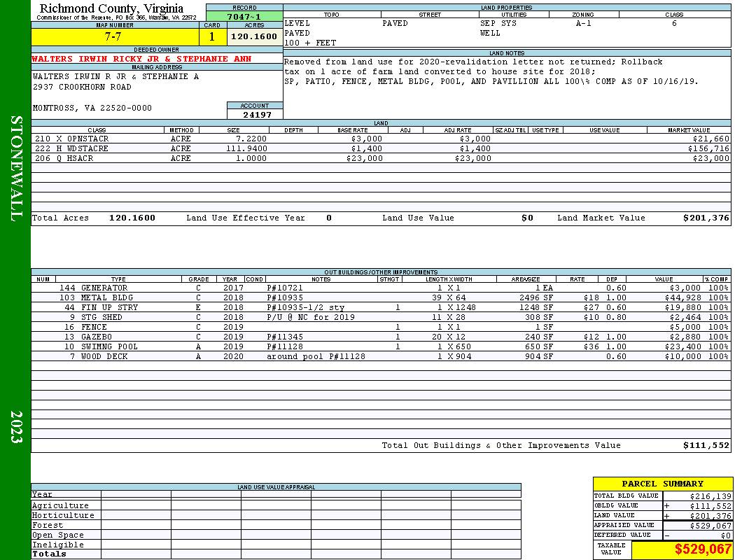Click the record number 7047~1
Image resolution: width=735 pixels, height=560 pixels.
click(244, 17)
